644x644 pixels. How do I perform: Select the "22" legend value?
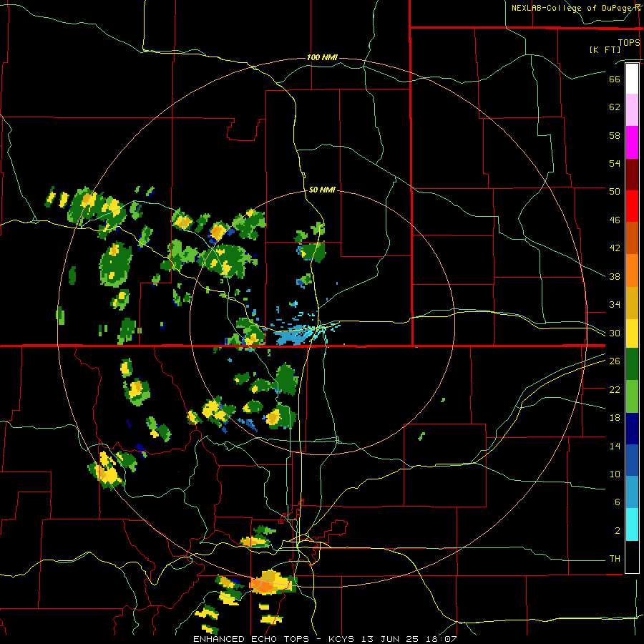click(x=615, y=389)
